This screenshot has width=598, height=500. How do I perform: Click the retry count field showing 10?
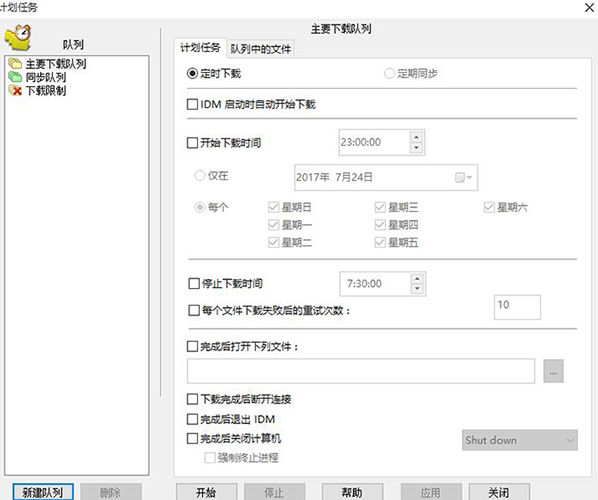click(517, 307)
